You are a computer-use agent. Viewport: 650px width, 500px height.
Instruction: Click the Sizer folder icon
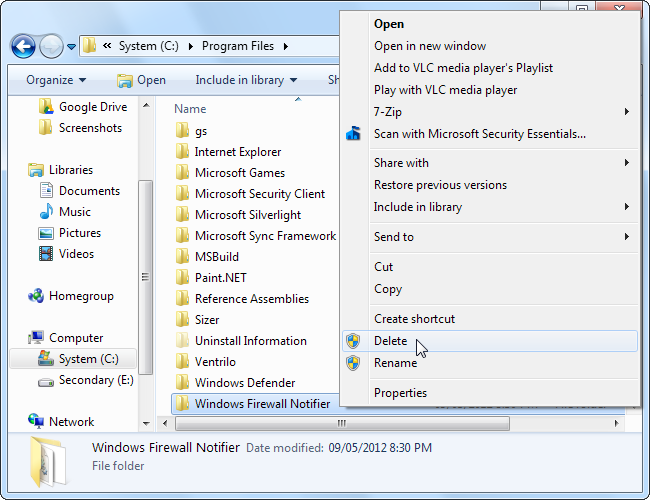pos(182,319)
